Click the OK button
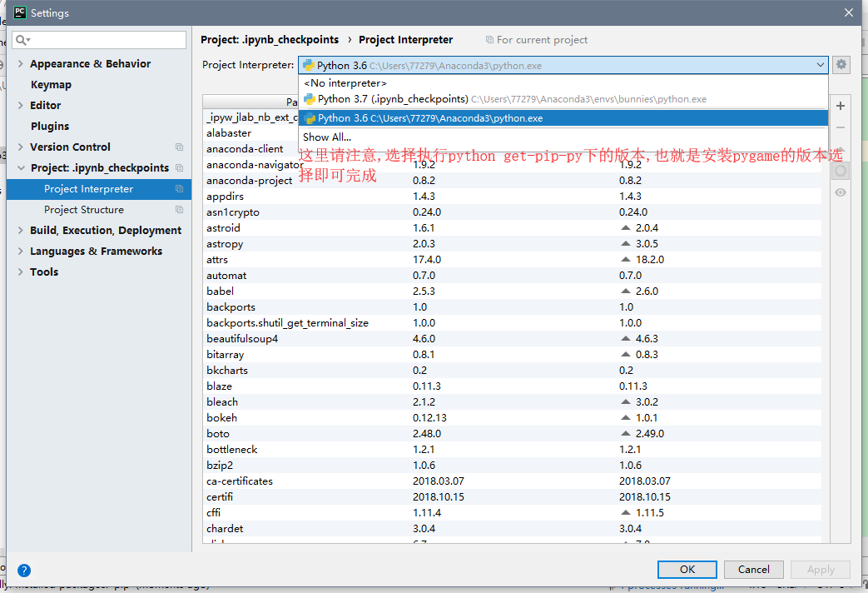Image resolution: width=868 pixels, height=593 pixels. [x=687, y=569]
